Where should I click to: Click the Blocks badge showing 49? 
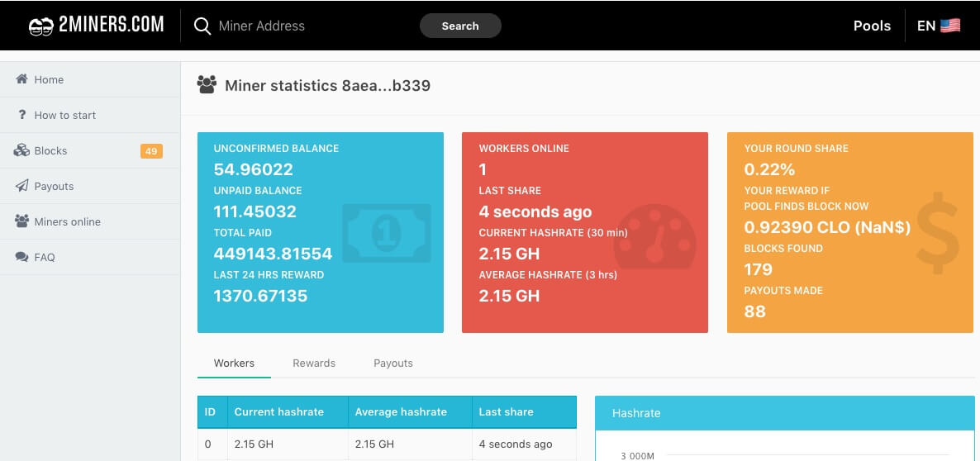click(x=151, y=151)
